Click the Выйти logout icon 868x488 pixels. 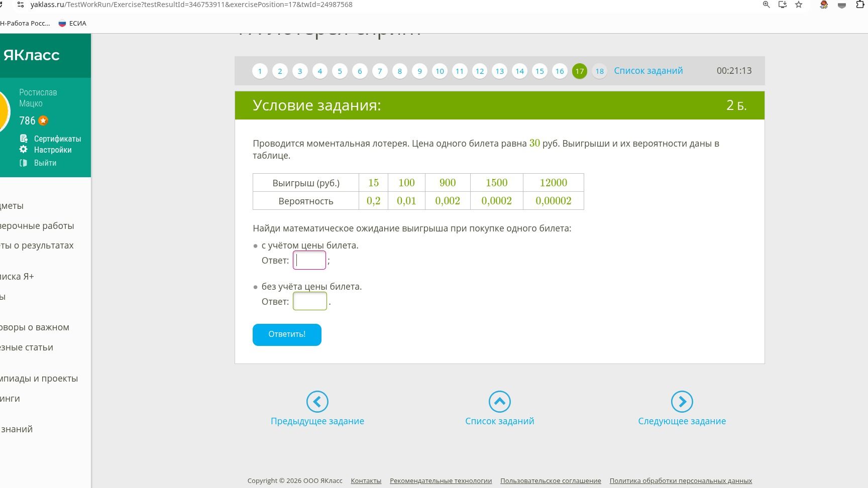[24, 163]
